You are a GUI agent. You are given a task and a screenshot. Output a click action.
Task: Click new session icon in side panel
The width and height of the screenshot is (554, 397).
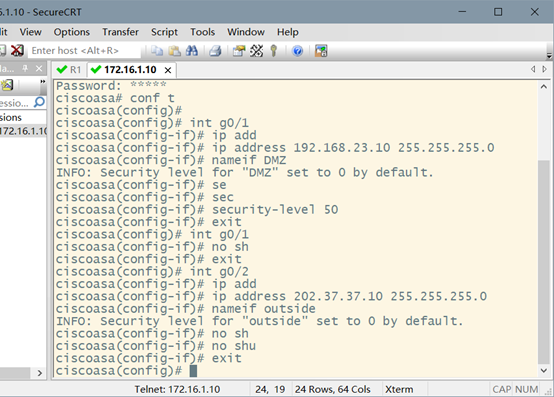point(7,84)
